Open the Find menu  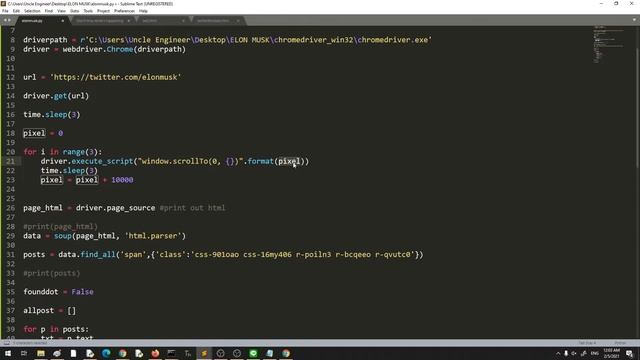49,11
